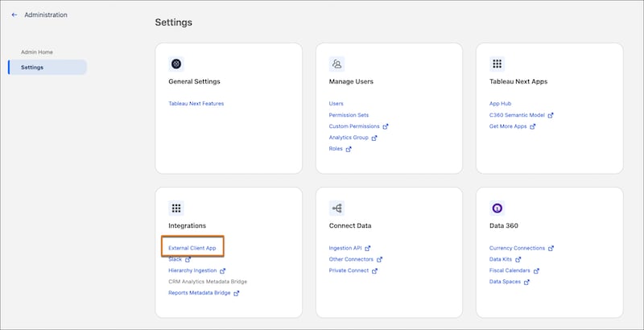Image resolution: width=644 pixels, height=330 pixels.
Task: Click the back arrow beside Administration
Action: (x=14, y=14)
